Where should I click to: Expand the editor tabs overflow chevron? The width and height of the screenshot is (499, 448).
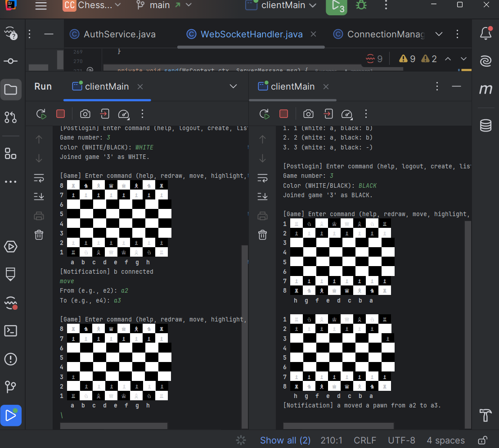439,34
